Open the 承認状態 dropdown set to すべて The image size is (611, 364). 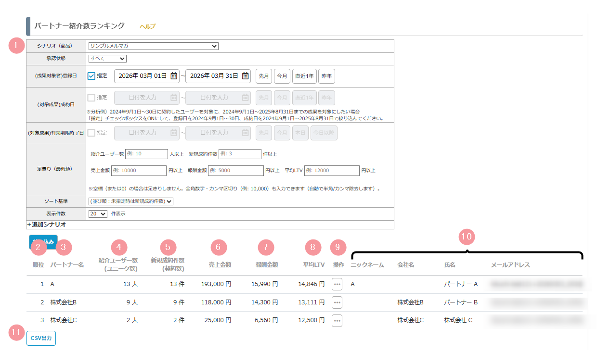pos(107,59)
